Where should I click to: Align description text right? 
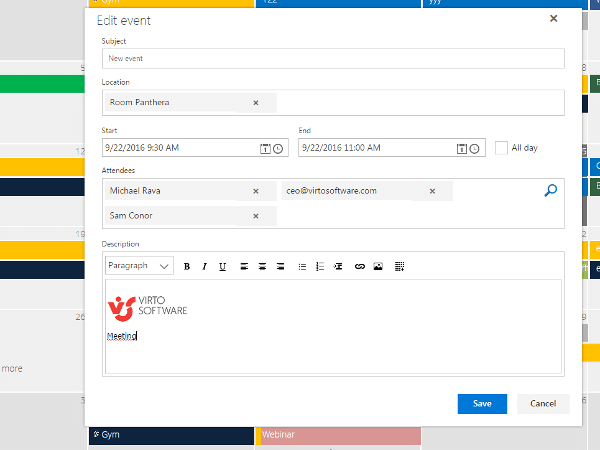pyautogui.click(x=280, y=266)
